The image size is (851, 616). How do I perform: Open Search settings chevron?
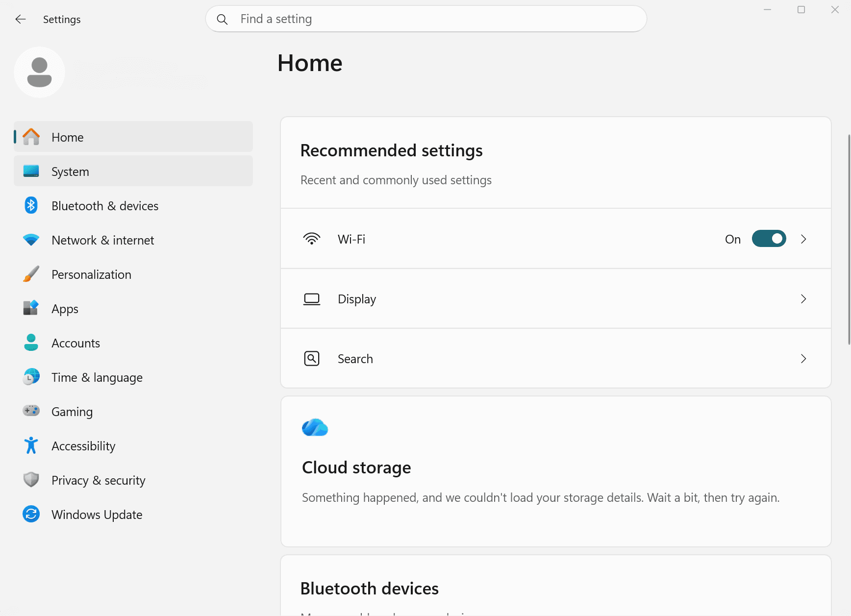pos(803,359)
